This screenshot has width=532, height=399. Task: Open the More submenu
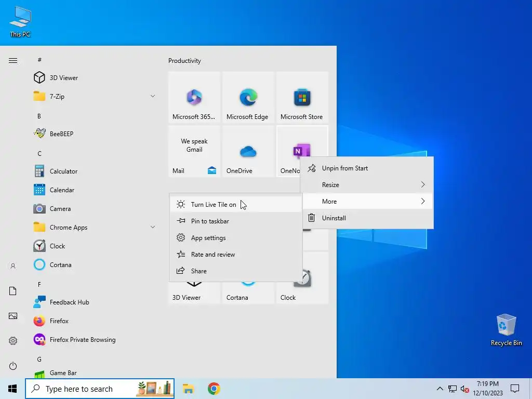point(367,201)
